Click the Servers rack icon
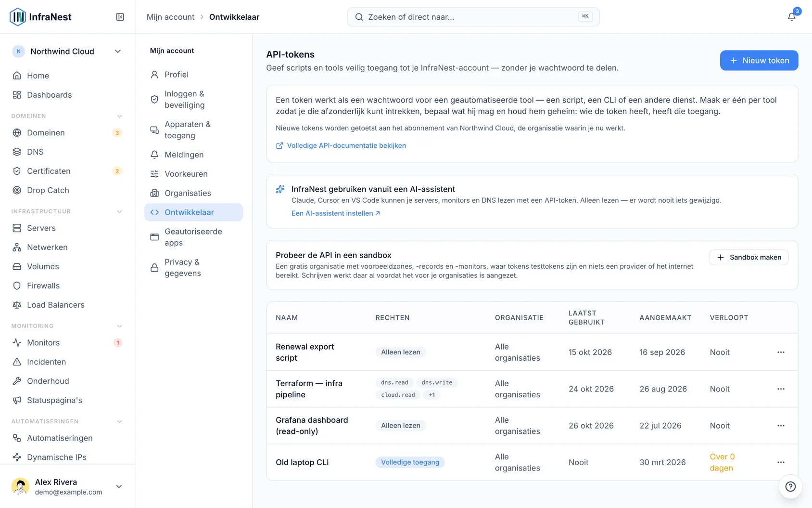This screenshot has width=812, height=508. 17,228
